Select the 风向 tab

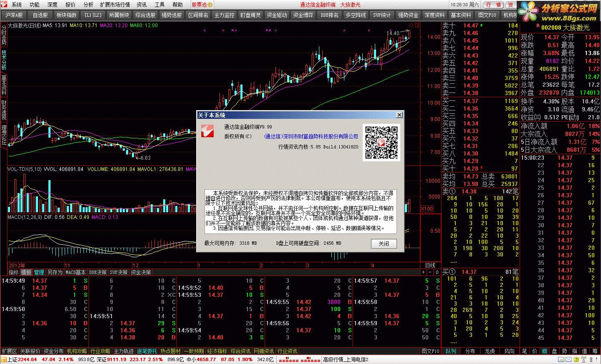coord(510,351)
